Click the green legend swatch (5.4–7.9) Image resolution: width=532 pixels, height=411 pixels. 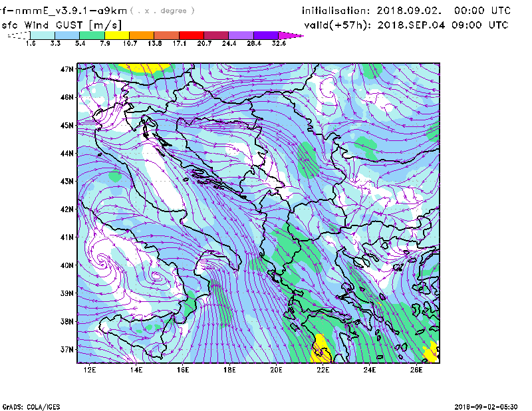(92, 35)
